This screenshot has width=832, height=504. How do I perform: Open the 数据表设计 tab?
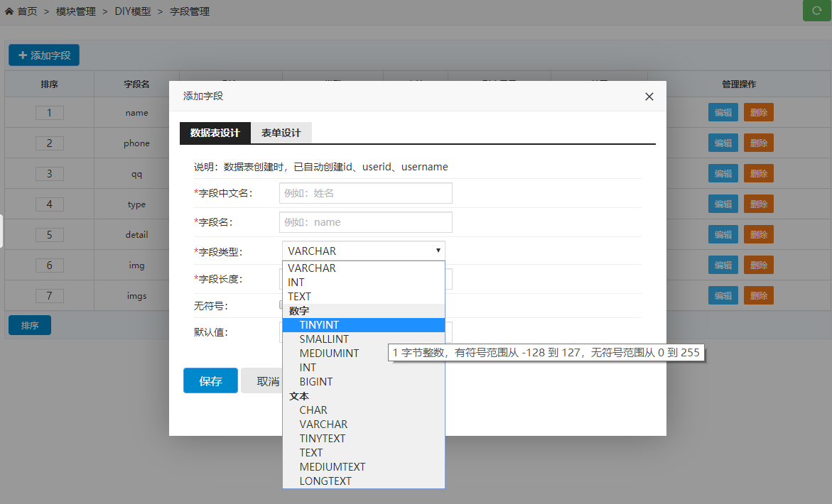tap(215, 133)
